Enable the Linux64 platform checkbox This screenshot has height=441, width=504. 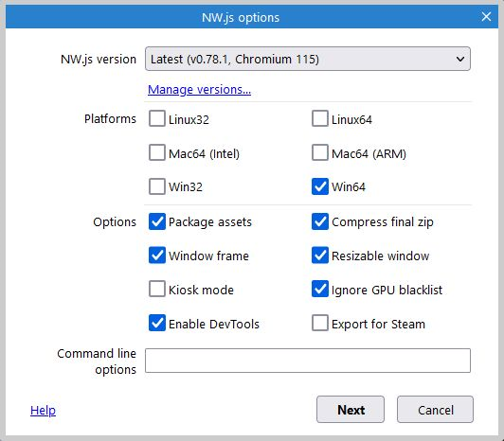coord(320,118)
